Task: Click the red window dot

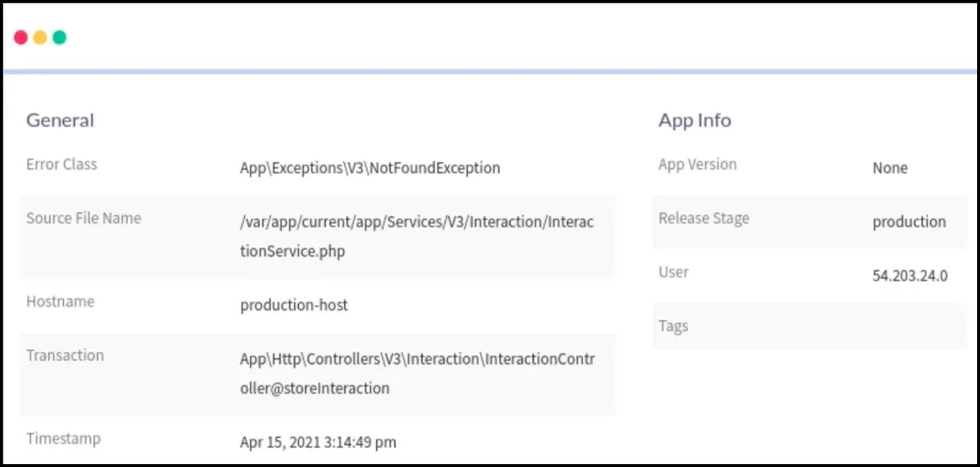Action: [x=21, y=37]
